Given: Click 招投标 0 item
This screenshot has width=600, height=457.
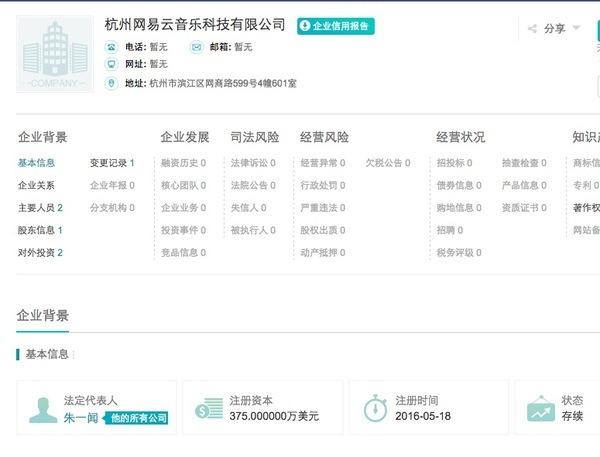Looking at the screenshot, I should [x=454, y=163].
